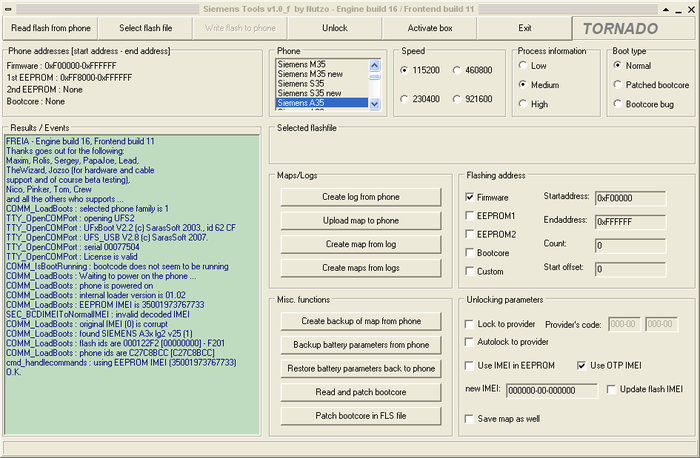Click phone list scroll up arrow

click(375, 66)
